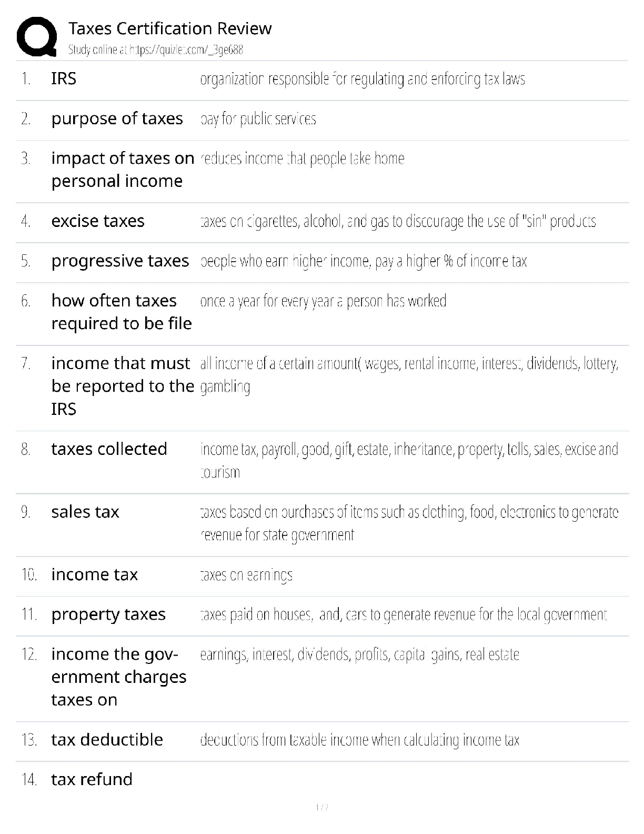Click the definition mentioning capital gains, real estate
This screenshot has height=834, width=644.
pyautogui.click(x=359, y=654)
